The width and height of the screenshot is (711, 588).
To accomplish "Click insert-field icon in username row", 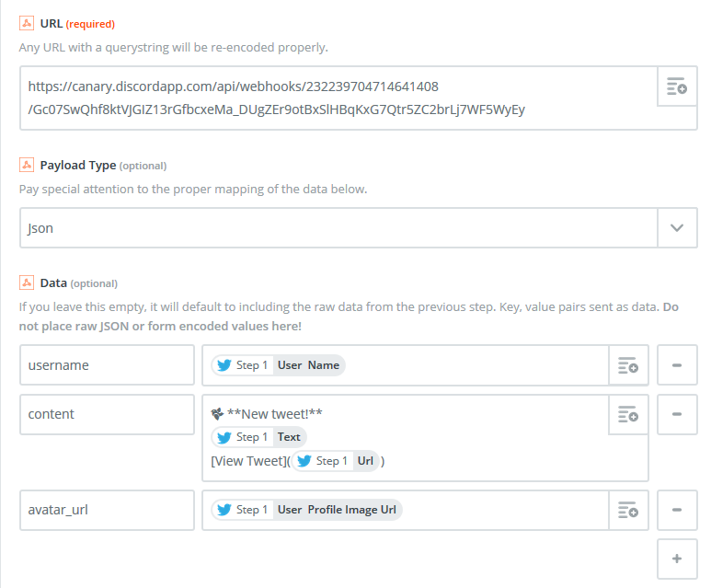I will (628, 365).
